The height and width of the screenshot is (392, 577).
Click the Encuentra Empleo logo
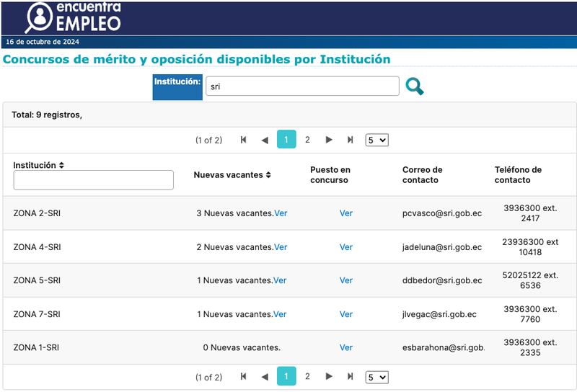73,17
